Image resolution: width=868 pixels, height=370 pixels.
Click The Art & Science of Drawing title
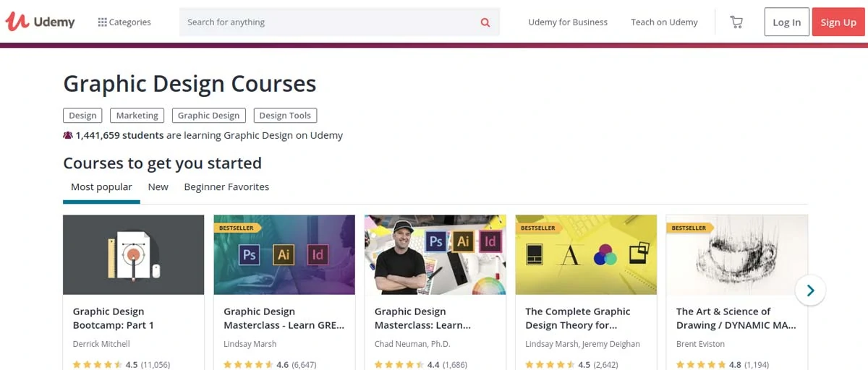click(x=736, y=319)
